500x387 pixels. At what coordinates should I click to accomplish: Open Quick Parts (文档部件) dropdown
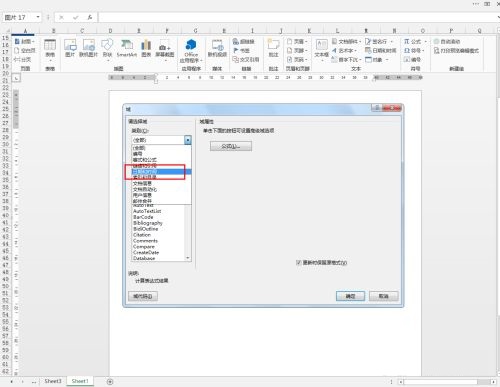pos(346,41)
